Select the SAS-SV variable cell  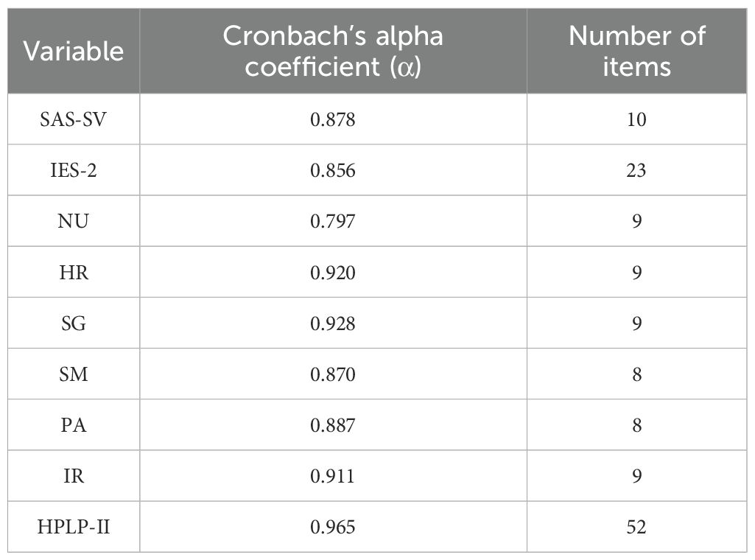(x=73, y=119)
